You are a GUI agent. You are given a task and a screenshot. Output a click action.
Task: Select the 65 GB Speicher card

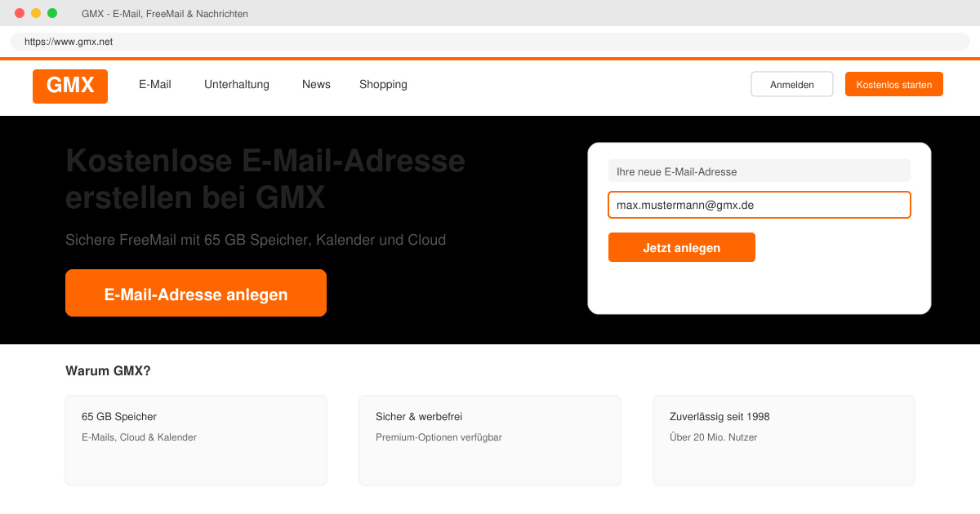pos(196,441)
